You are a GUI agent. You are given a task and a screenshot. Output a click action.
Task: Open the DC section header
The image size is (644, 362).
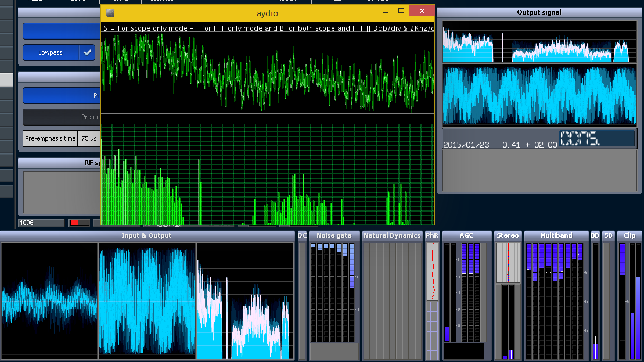pyautogui.click(x=302, y=235)
